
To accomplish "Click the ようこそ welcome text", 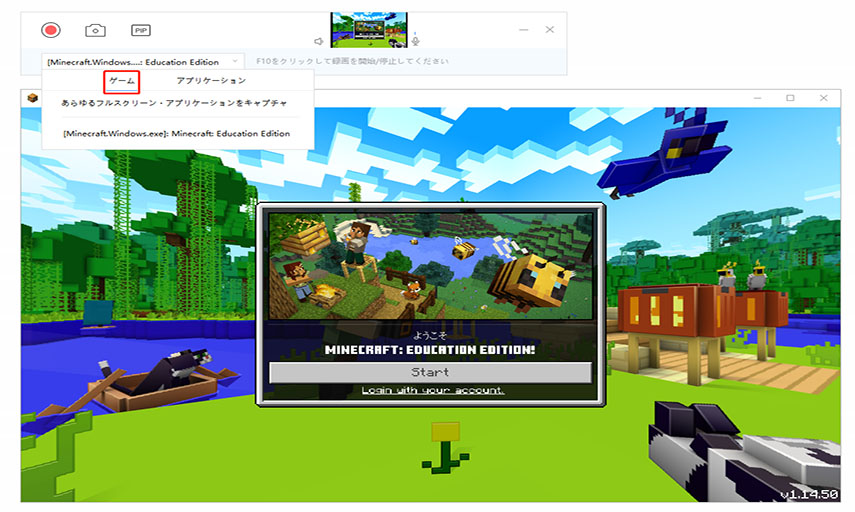I will [430, 335].
